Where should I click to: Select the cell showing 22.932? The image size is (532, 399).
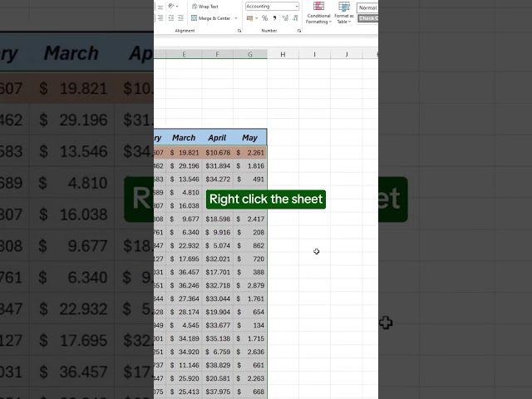click(x=184, y=245)
